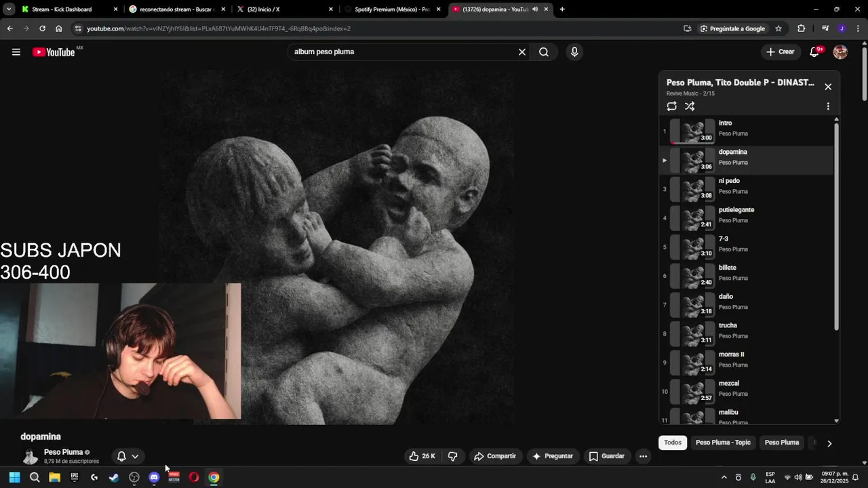Screen dimensions: 868x488
Task: Open Peso Pluma channel name link
Action: 63,452
